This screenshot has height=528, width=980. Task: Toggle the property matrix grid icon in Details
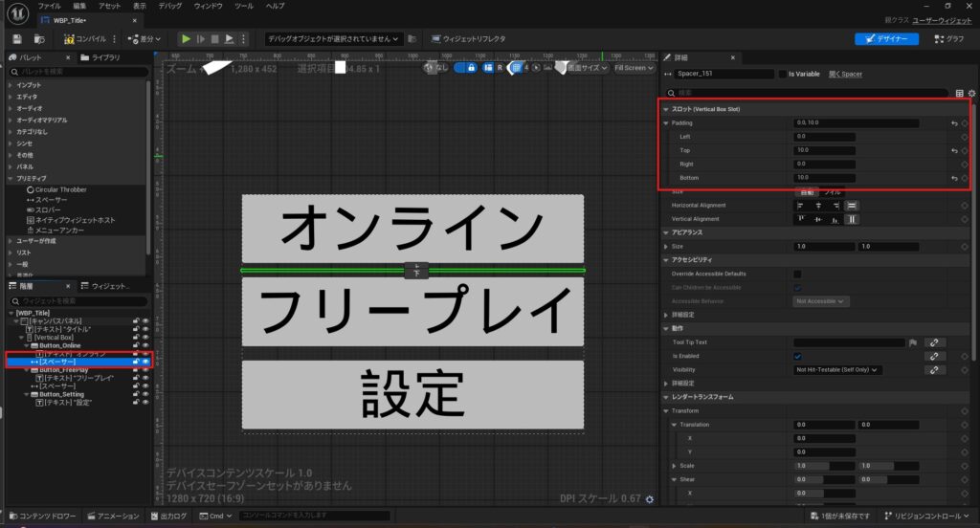[959, 93]
